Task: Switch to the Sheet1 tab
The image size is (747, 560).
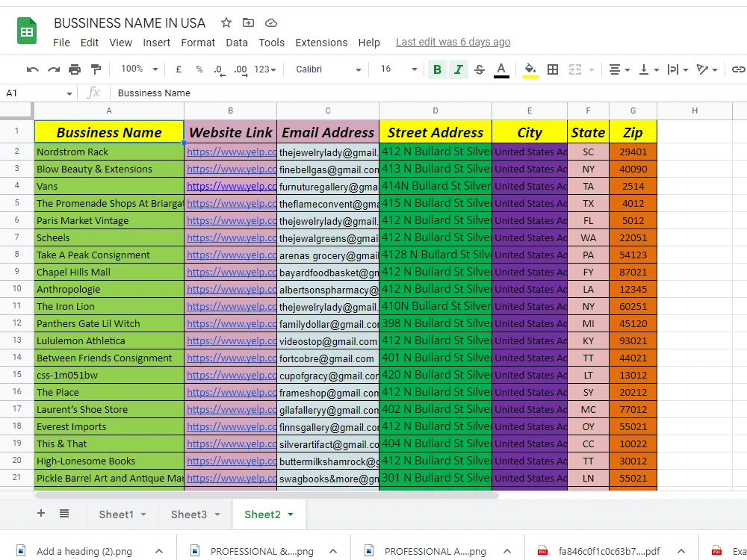Action: (x=117, y=514)
